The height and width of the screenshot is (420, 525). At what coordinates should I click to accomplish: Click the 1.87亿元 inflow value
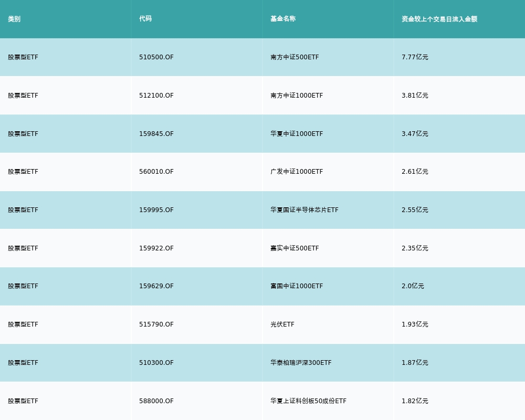(415, 363)
